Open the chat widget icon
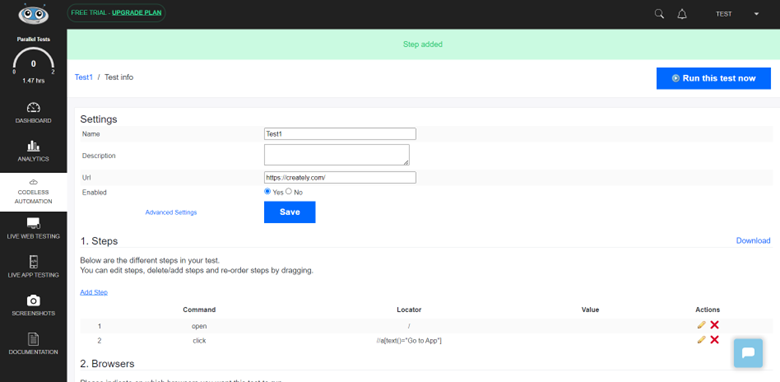The image size is (780, 382). pos(748,353)
